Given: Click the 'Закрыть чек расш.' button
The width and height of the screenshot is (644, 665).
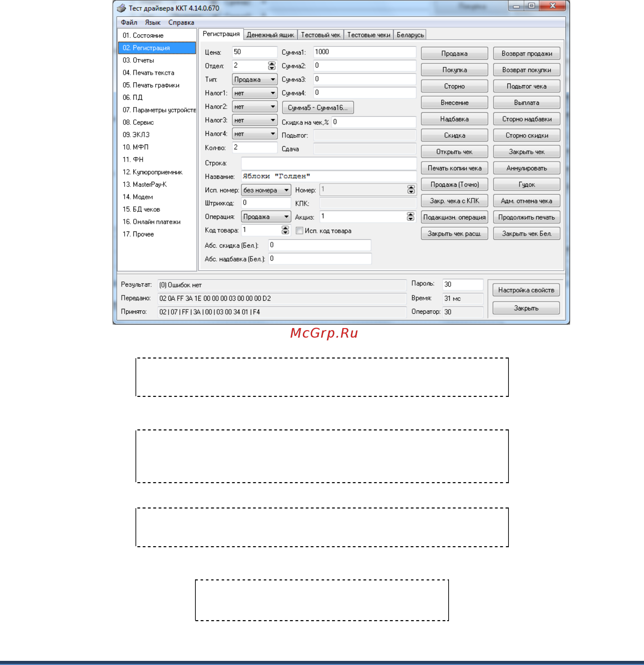Looking at the screenshot, I should [454, 234].
